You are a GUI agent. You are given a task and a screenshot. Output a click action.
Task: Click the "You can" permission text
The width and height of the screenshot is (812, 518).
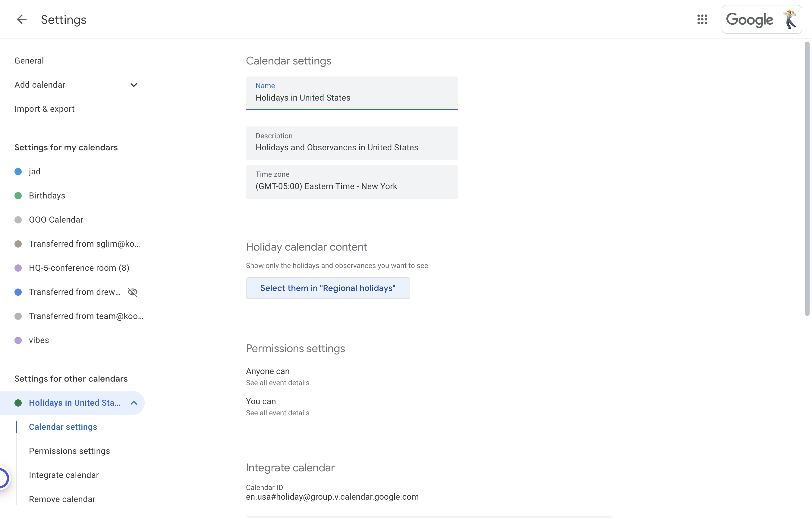(261, 401)
